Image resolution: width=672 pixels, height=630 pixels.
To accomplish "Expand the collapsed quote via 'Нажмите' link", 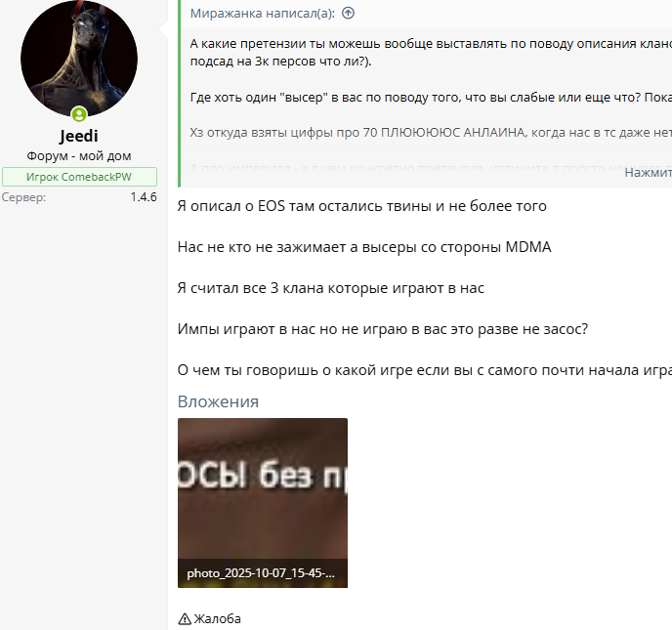I will point(648,172).
